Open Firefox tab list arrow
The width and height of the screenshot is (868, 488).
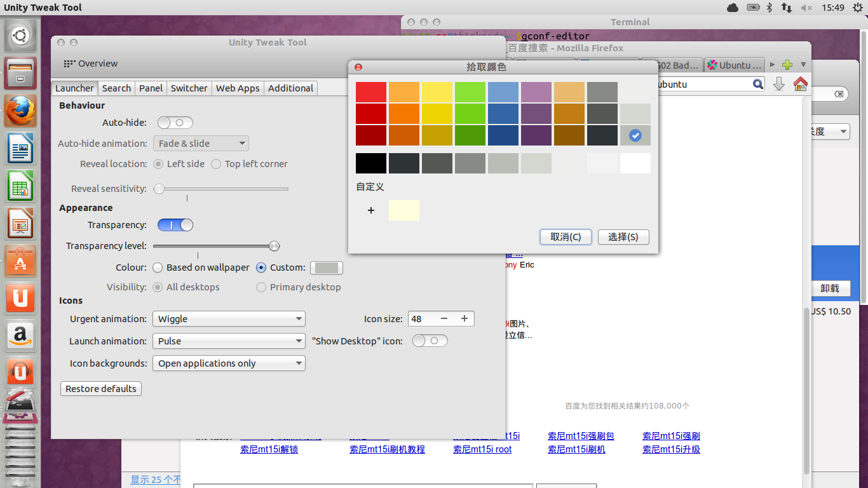pyautogui.click(x=803, y=65)
